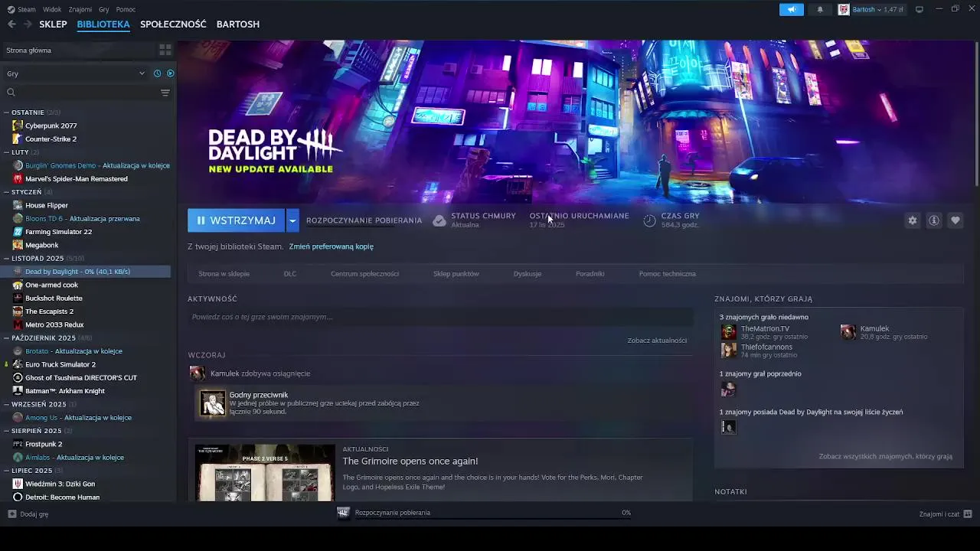Click Zmień preferowaną kopię link

[x=331, y=246]
